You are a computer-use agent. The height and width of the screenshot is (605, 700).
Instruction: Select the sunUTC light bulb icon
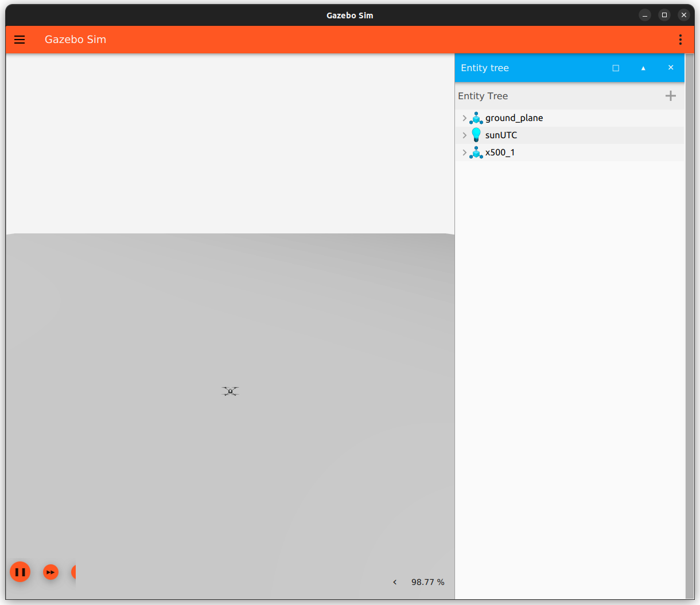click(476, 135)
